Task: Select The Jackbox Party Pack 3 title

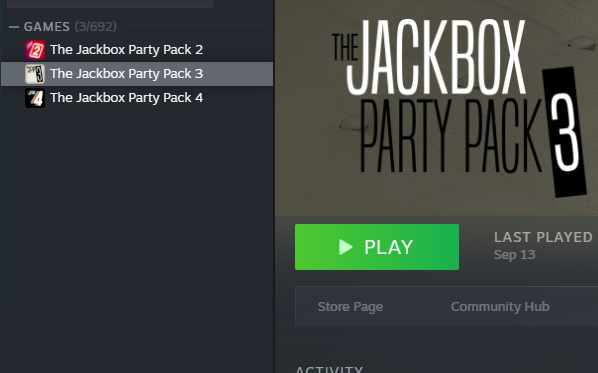Action: [126, 74]
